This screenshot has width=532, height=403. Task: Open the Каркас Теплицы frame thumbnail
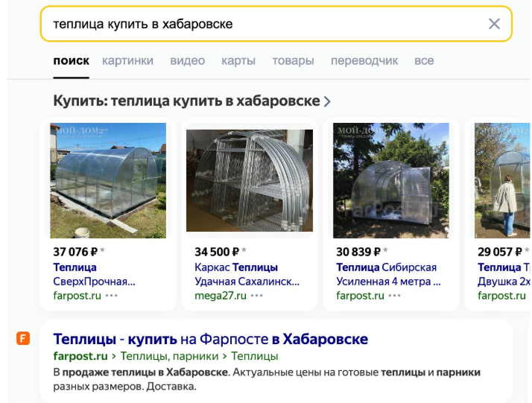point(250,180)
